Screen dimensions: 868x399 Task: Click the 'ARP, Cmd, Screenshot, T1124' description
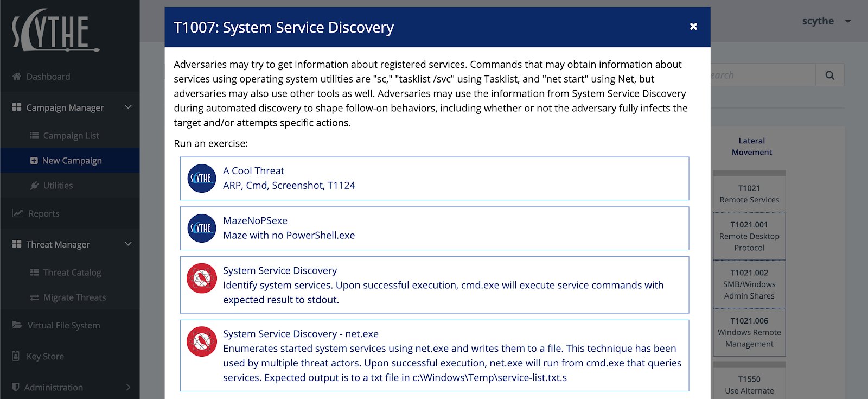pos(289,185)
